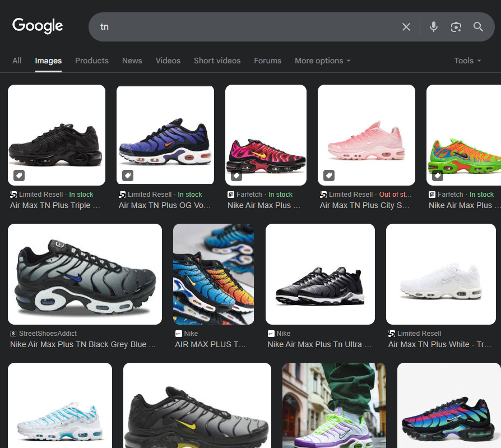The width and height of the screenshot is (501, 448).
Task: Click Farfetch favicon under green sneaker
Action: pyautogui.click(x=432, y=195)
